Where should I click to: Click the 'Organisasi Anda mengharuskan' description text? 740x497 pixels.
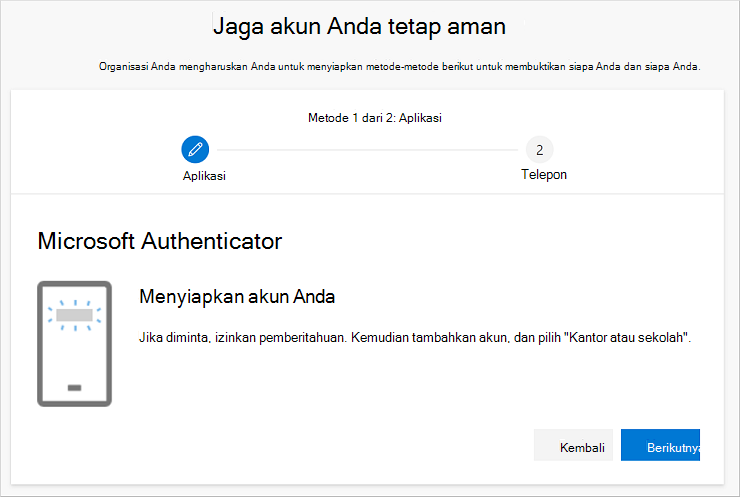click(400, 67)
